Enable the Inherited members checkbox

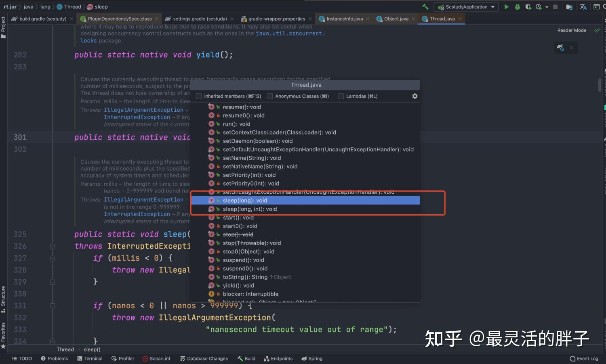pos(198,96)
